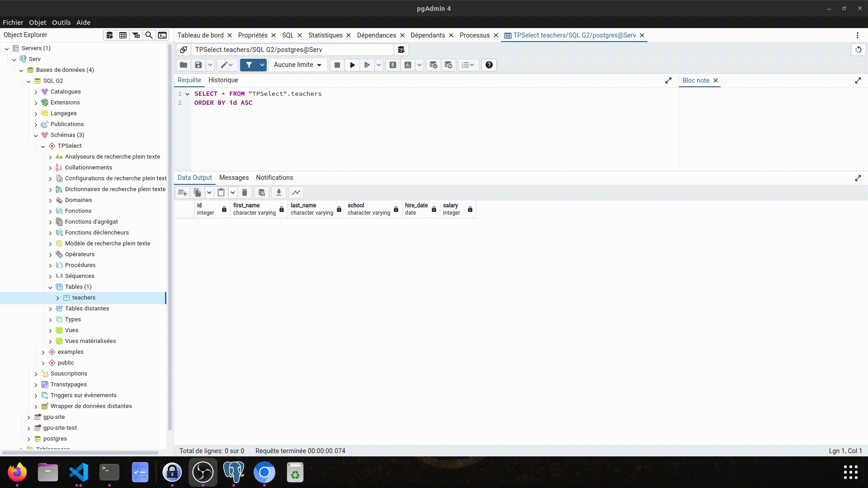Select the Séquences tree item
The image size is (868, 488).
(x=80, y=276)
